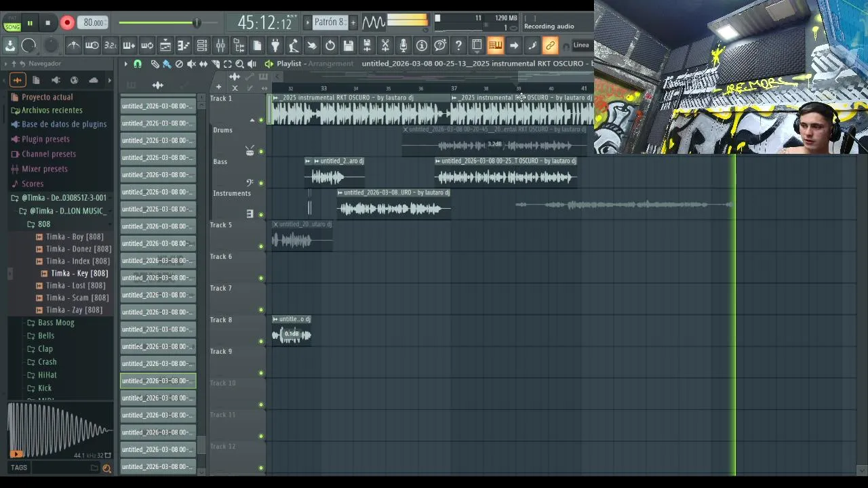Screen dimensions: 868x488
Task: Toggle the red record button
Action: (67, 23)
